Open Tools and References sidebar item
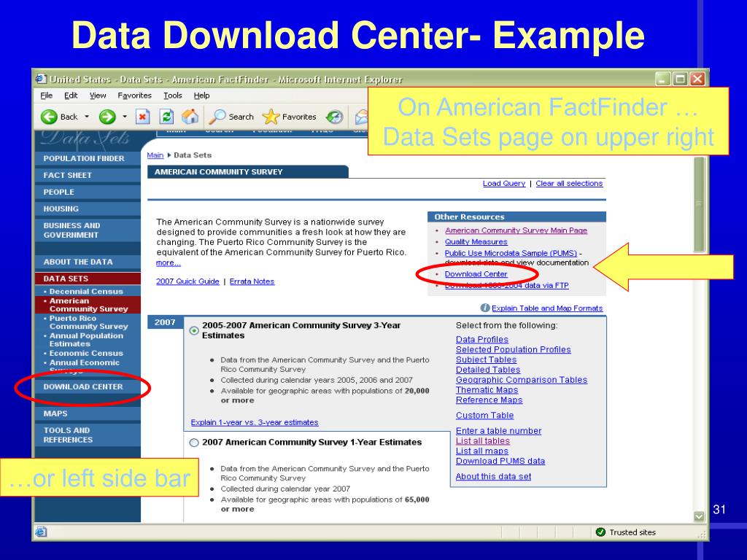The image size is (747, 560). click(x=88, y=435)
